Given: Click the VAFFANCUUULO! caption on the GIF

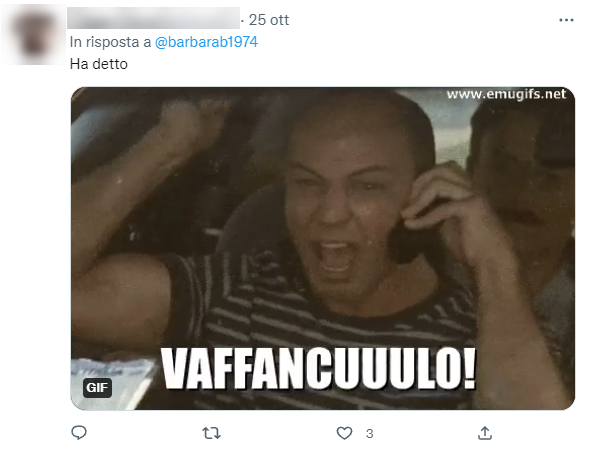Looking at the screenshot, I should tap(319, 369).
